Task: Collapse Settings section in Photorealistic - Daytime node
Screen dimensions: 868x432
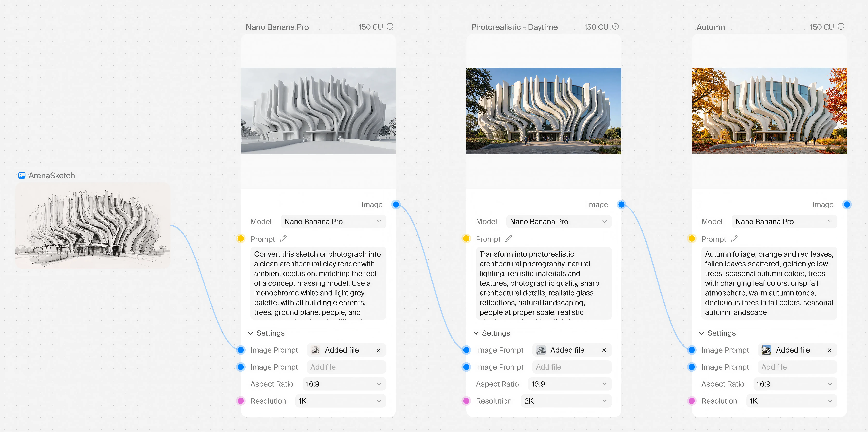Action: tap(492, 333)
